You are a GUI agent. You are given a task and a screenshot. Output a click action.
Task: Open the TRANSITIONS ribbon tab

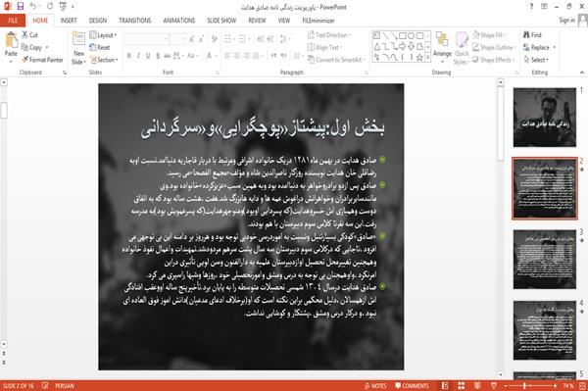point(135,21)
